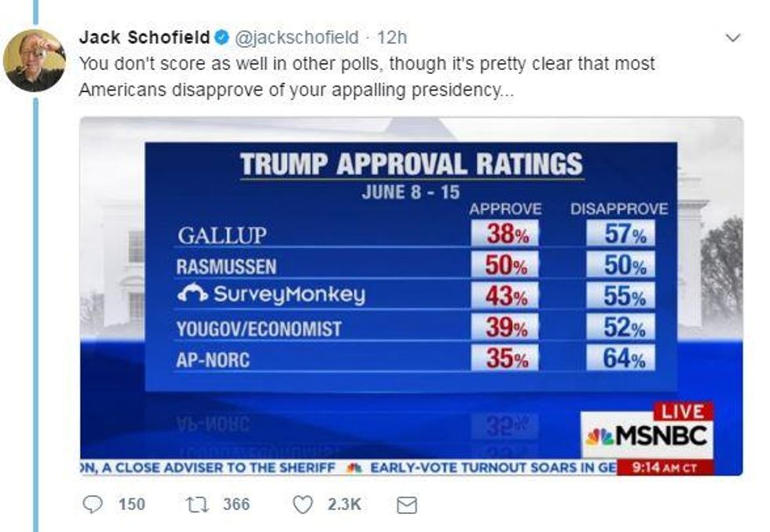Click the red LIVE badge
The height and width of the screenshot is (532, 770).
coord(683,411)
